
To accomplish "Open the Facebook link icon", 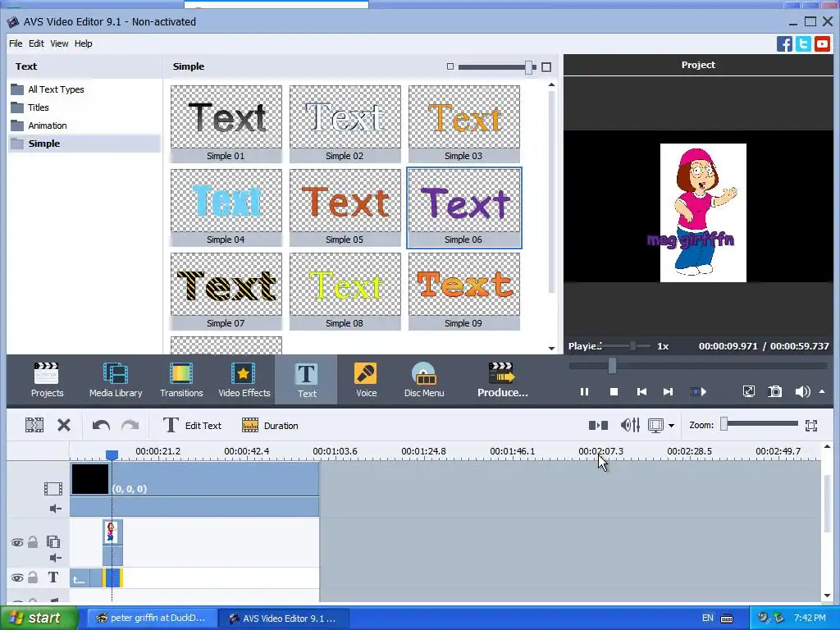I will click(784, 44).
